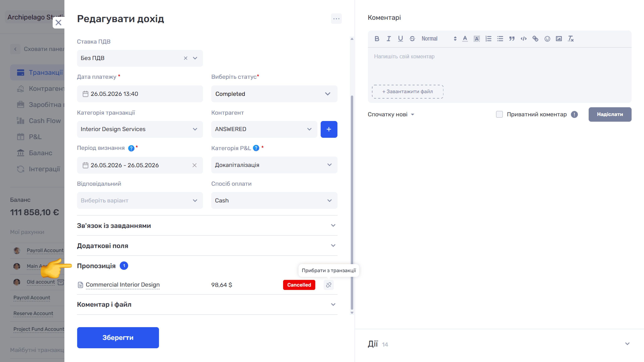
Task: Click the Cancelled status badge
Action: pos(299,285)
